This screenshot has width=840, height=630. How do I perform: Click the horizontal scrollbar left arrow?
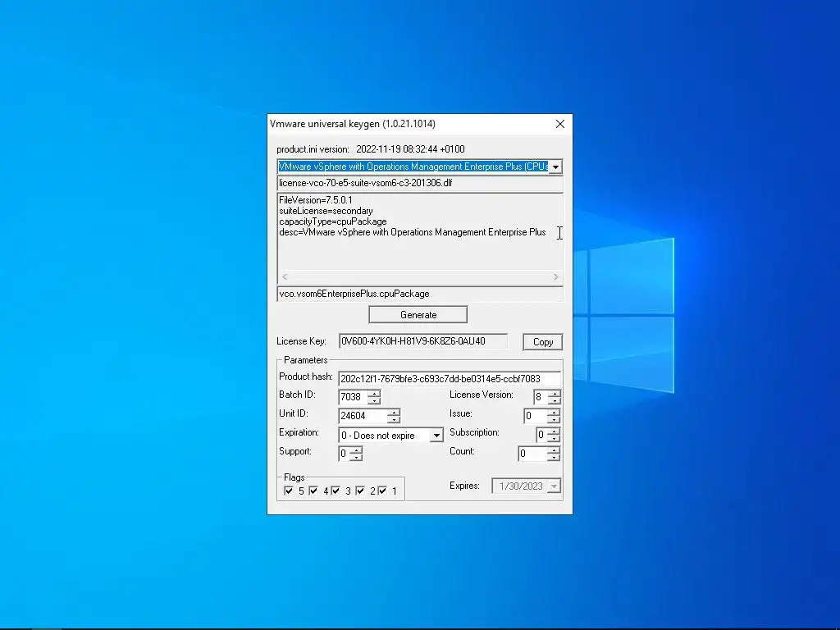285,277
